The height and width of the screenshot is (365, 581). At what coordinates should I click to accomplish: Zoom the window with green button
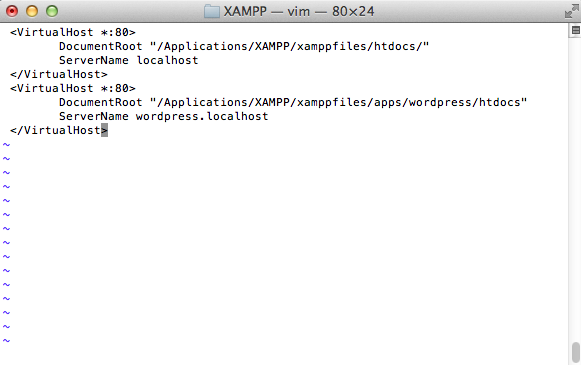point(52,11)
